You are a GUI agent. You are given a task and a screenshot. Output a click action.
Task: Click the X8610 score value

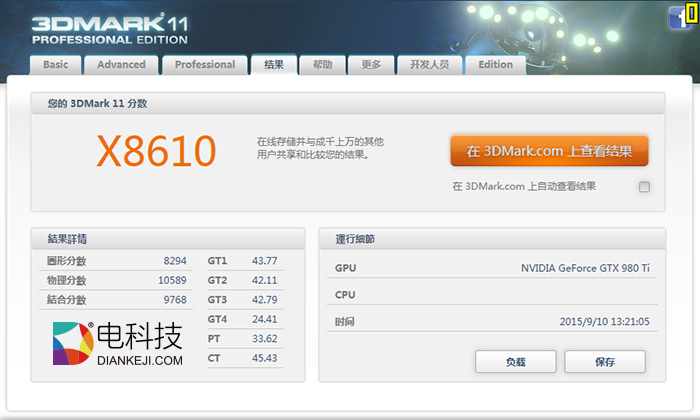pos(156,151)
